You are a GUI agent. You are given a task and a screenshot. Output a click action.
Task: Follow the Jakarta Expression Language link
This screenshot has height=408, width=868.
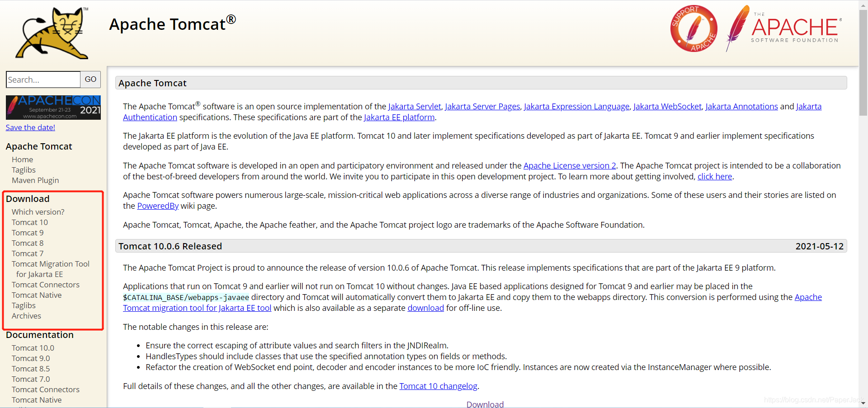[576, 106]
